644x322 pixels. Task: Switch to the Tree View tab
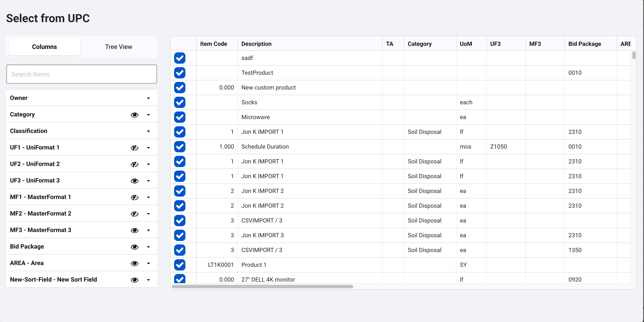119,47
